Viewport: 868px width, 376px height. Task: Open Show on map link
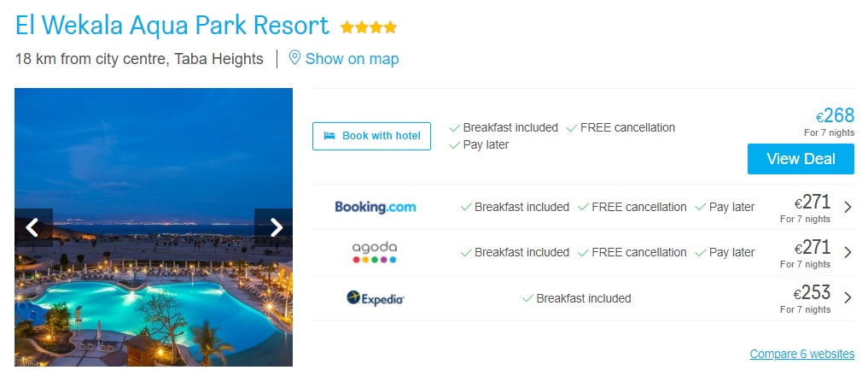(x=352, y=59)
